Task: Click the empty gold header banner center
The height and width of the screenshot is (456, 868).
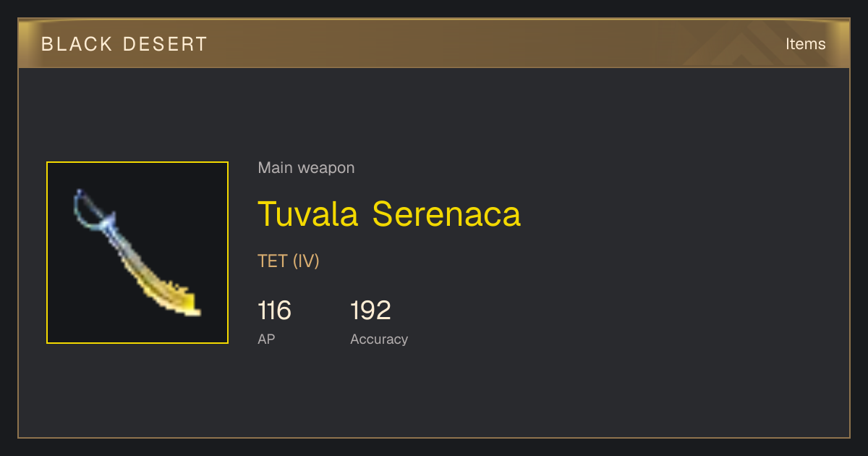Action: (x=434, y=44)
